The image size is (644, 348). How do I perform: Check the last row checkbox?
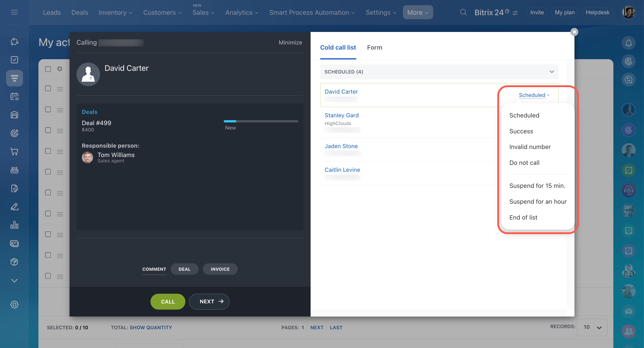(48, 276)
